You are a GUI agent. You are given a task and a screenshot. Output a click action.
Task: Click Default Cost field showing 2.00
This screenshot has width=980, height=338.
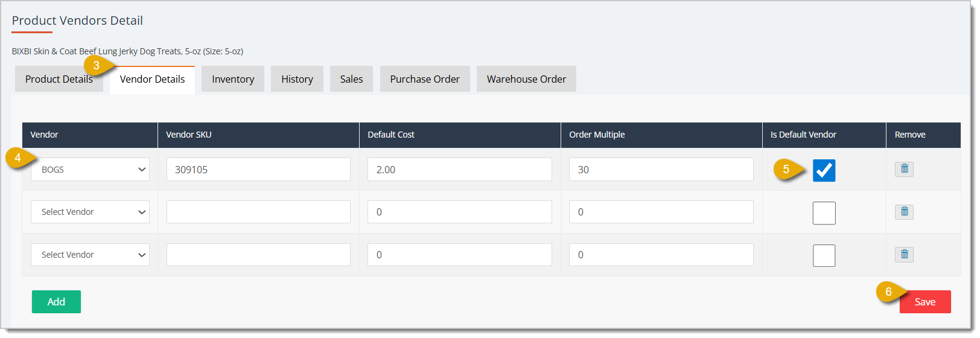point(460,170)
